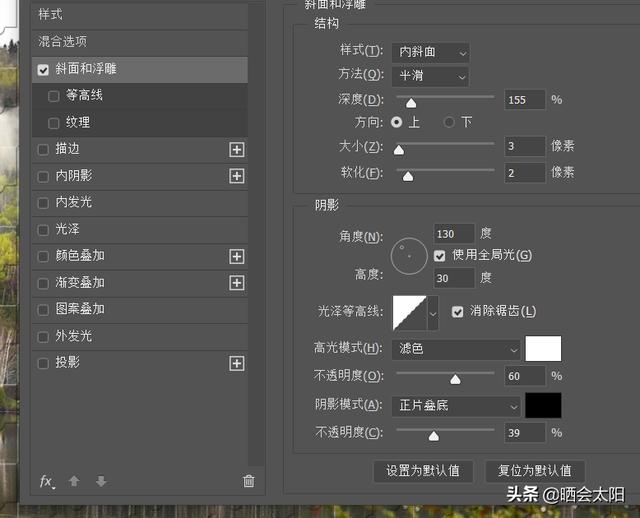Open the fx effects menu icon
This screenshot has width=640, height=518.
coord(47,482)
